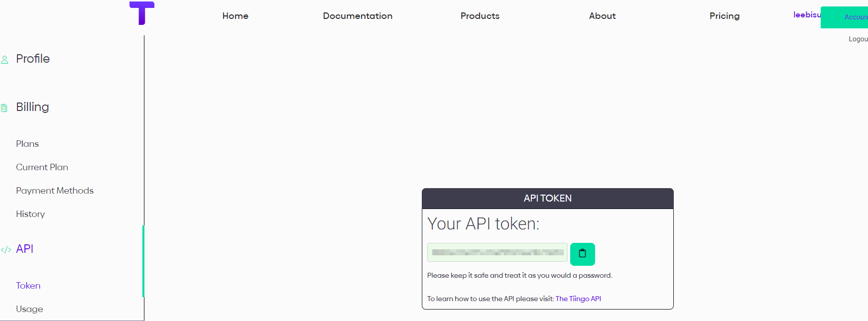Click the blurred API token field
Image resolution: width=868 pixels, height=321 pixels.
pyautogui.click(x=497, y=252)
